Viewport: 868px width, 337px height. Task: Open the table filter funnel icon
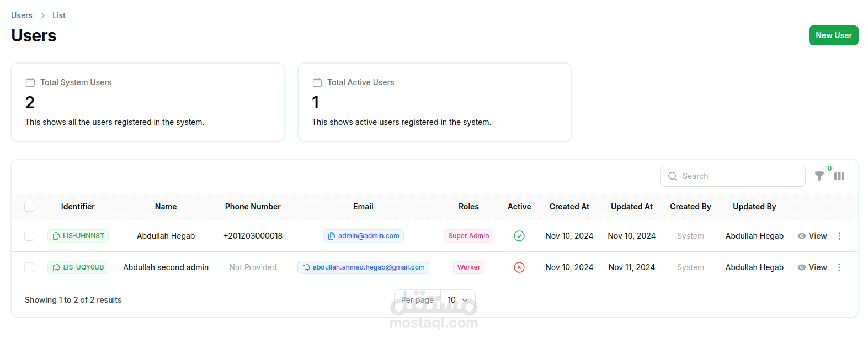pyautogui.click(x=819, y=176)
